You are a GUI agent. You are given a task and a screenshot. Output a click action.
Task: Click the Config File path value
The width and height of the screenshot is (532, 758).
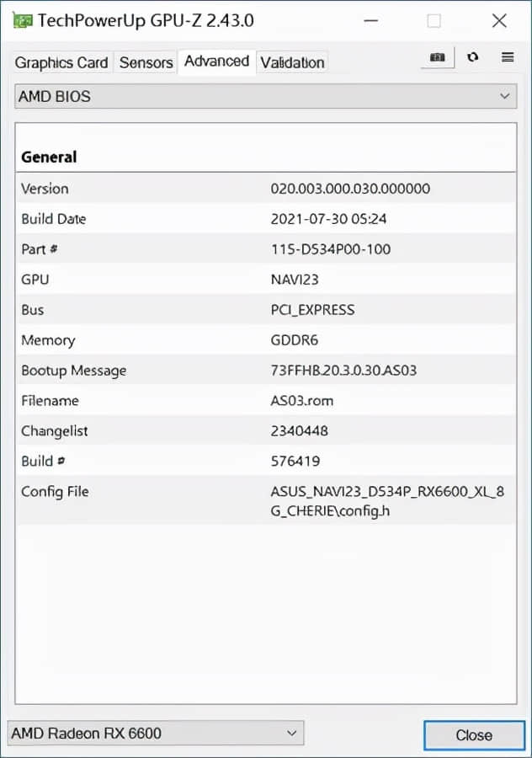pos(387,501)
